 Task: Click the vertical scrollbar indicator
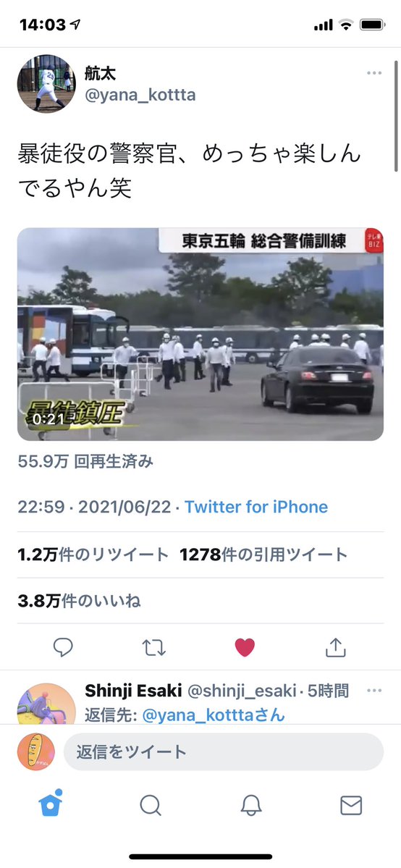coord(396,116)
